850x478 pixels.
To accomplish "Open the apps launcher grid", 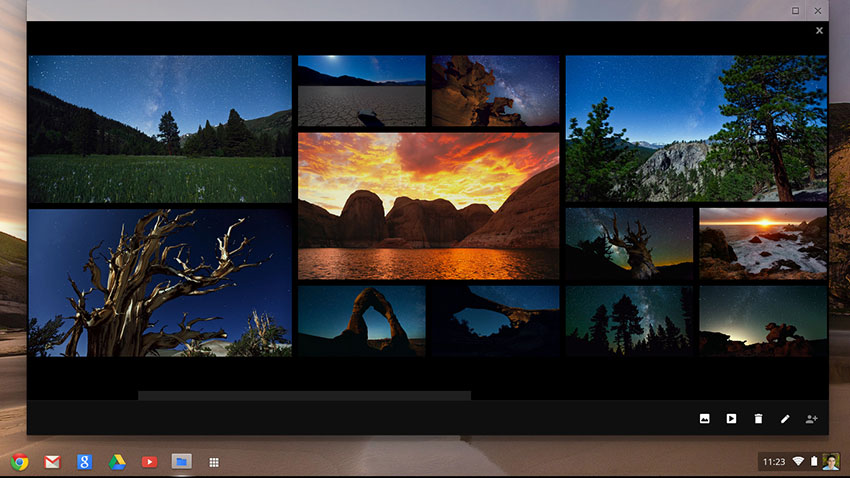I will pyautogui.click(x=213, y=462).
